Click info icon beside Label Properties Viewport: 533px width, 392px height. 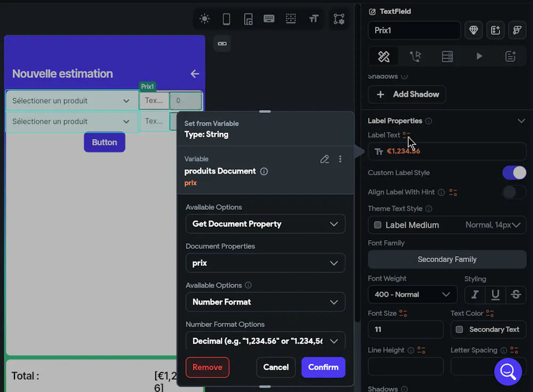pyautogui.click(x=429, y=121)
